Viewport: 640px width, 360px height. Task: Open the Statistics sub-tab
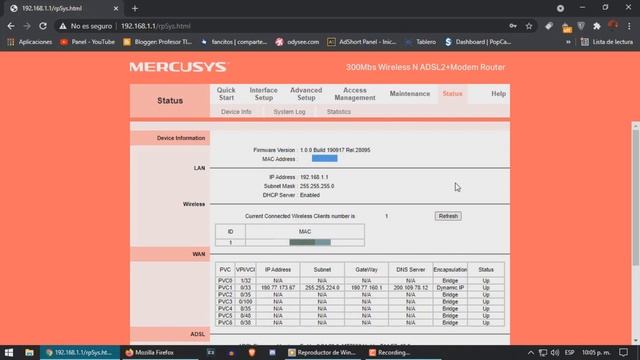coord(339,112)
